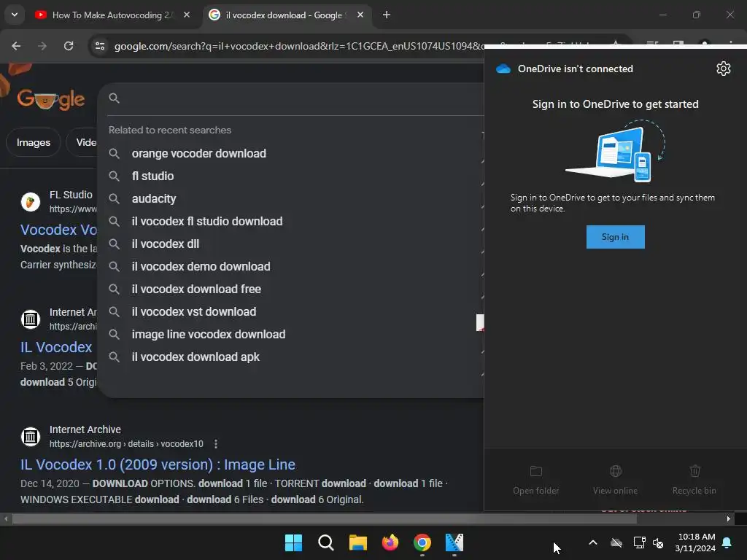Open OneDrive Recycle bin
Screen dimensions: 747x560
click(x=694, y=480)
